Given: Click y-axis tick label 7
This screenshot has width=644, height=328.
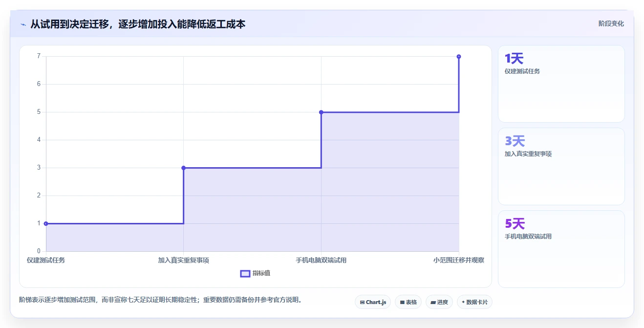Looking at the screenshot, I should [39, 56].
